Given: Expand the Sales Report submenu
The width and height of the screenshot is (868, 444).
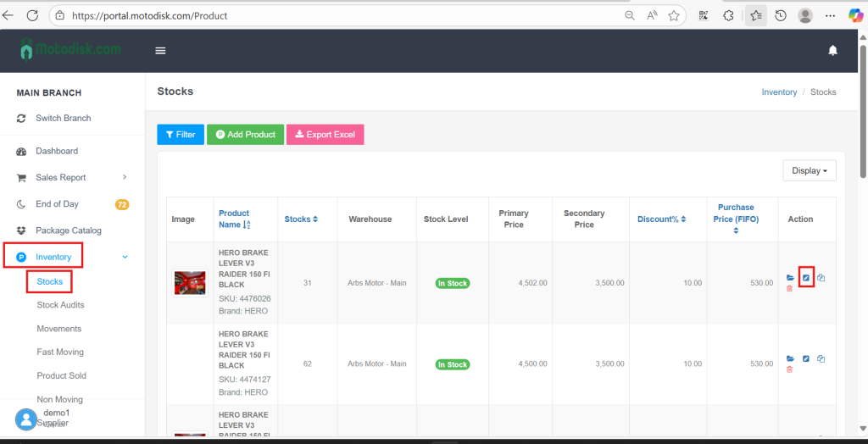Looking at the screenshot, I should [125, 177].
